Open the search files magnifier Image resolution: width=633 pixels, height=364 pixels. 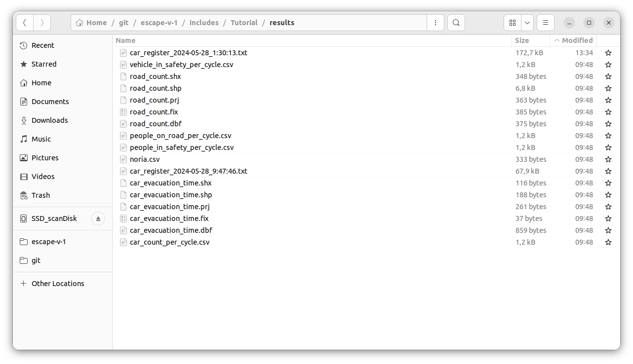point(456,23)
